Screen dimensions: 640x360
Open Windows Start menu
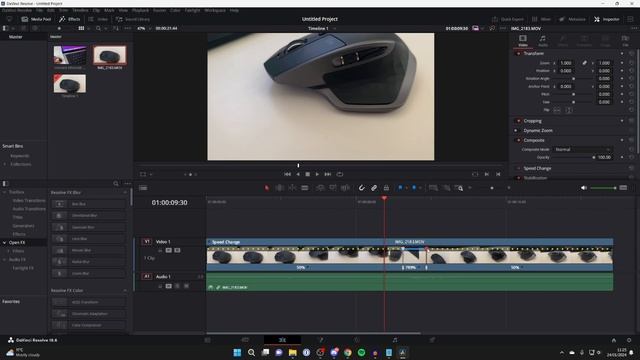pyautogui.click(x=237, y=352)
